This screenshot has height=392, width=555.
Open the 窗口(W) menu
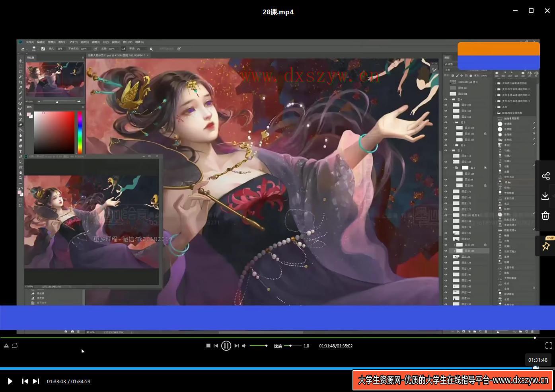click(x=128, y=42)
